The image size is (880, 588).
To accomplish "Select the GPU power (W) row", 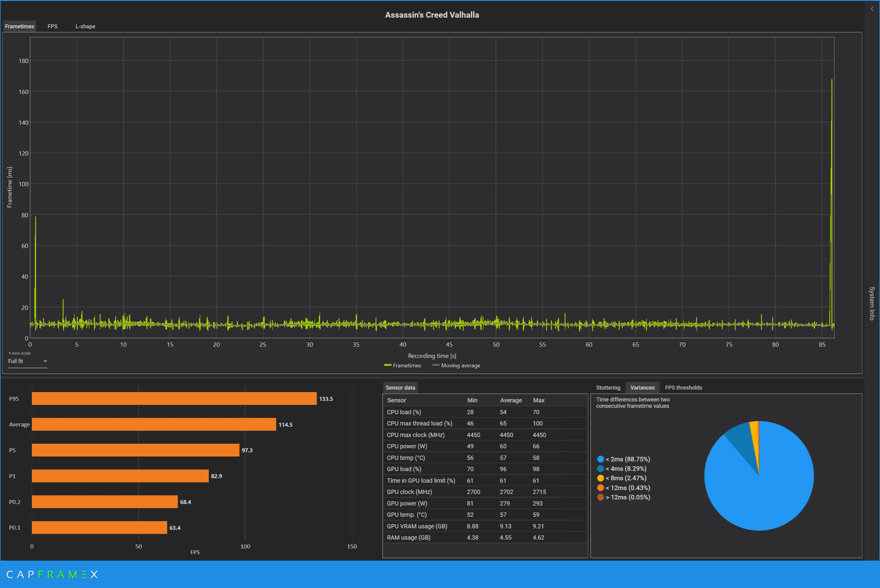I will [485, 503].
